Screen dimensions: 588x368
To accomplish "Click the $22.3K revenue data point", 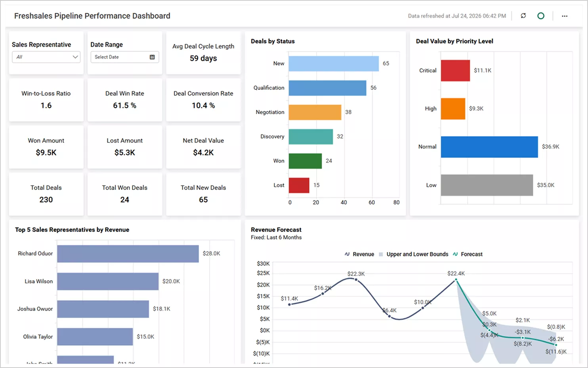I will coord(356,280).
